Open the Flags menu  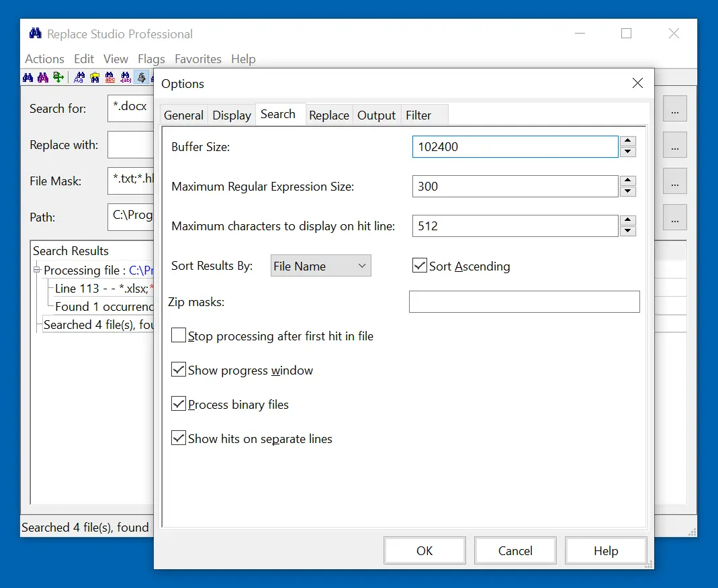coord(152,59)
